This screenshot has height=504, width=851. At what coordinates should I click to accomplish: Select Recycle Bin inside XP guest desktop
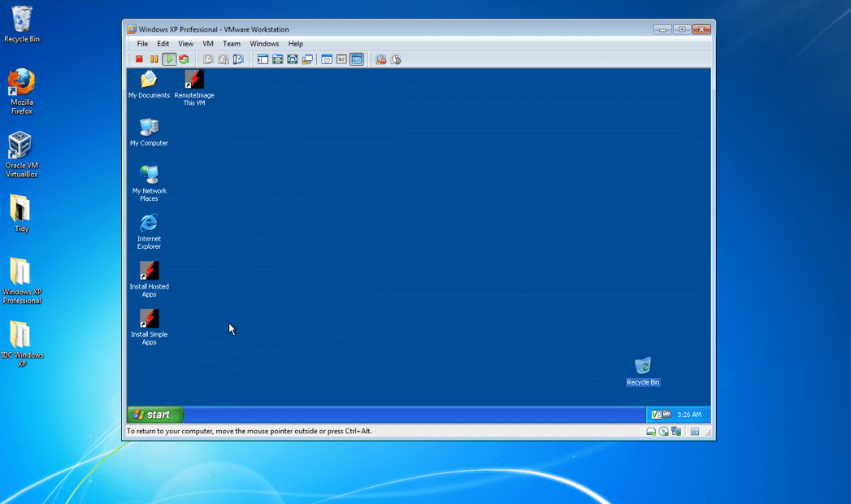tap(643, 371)
